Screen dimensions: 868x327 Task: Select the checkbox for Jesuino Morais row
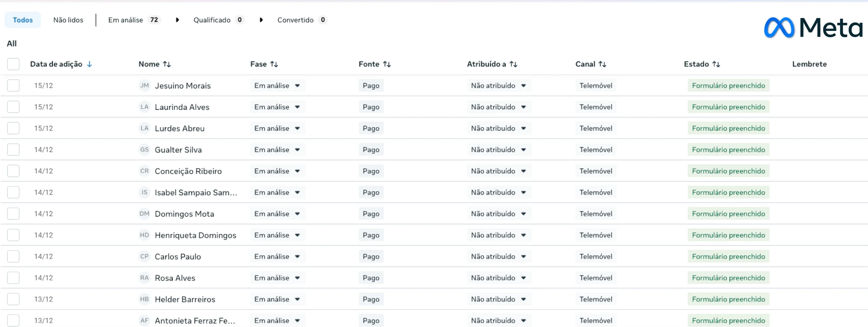(13, 85)
